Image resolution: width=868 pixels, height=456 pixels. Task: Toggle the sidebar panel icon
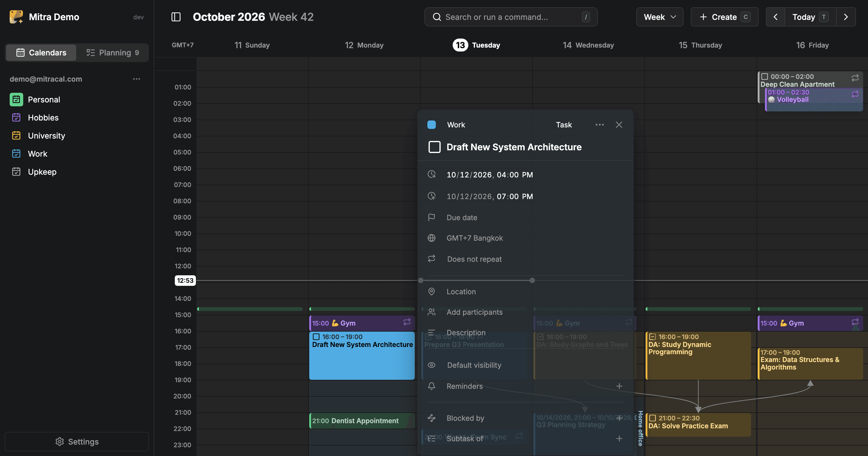click(176, 17)
